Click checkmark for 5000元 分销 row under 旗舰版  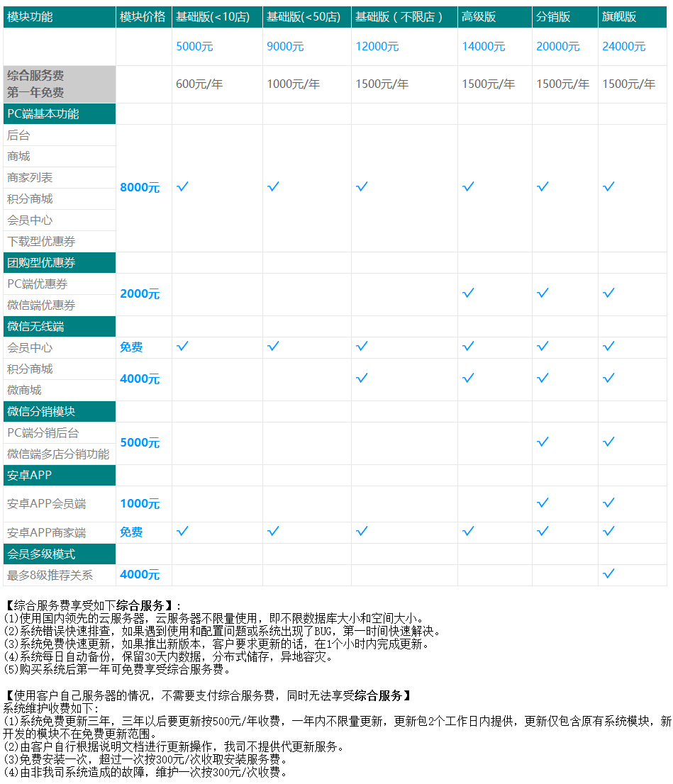tap(608, 442)
